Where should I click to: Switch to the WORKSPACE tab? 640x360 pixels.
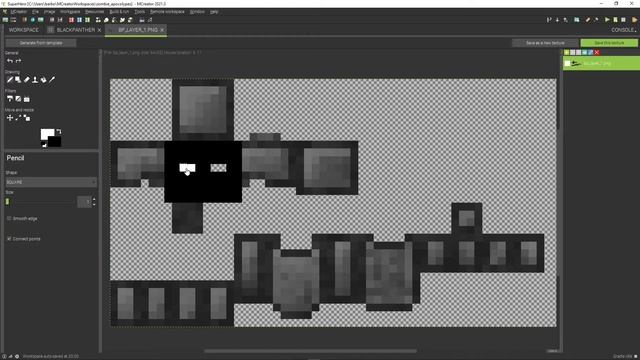[24, 30]
